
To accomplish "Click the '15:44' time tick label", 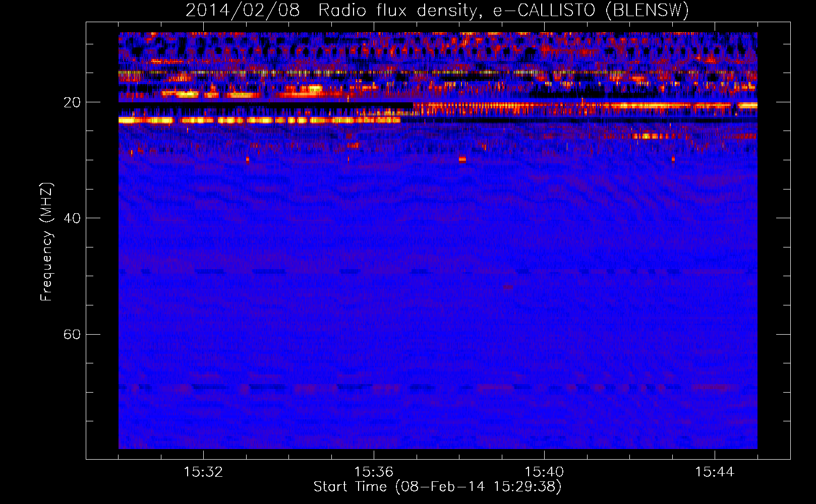I will point(715,472).
